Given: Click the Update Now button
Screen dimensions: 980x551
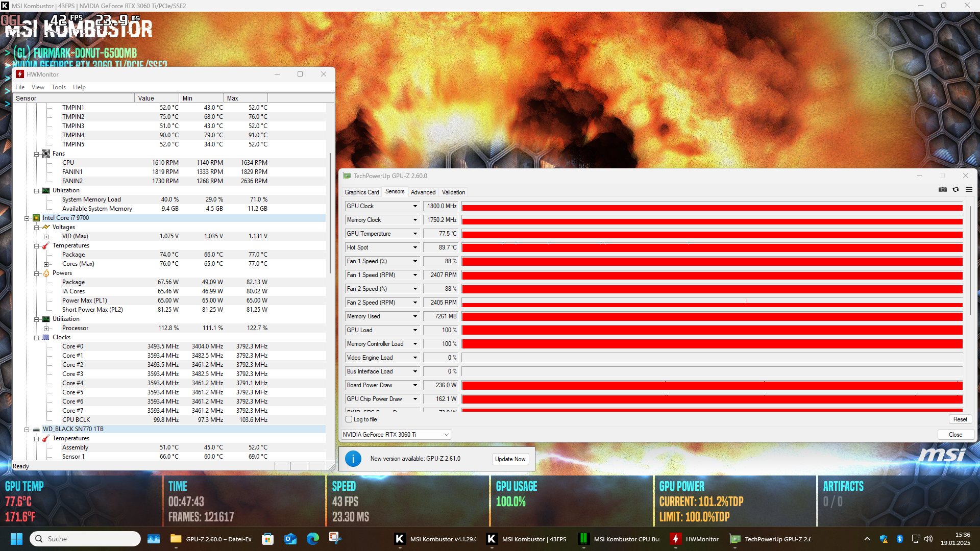Looking at the screenshot, I should click(509, 459).
